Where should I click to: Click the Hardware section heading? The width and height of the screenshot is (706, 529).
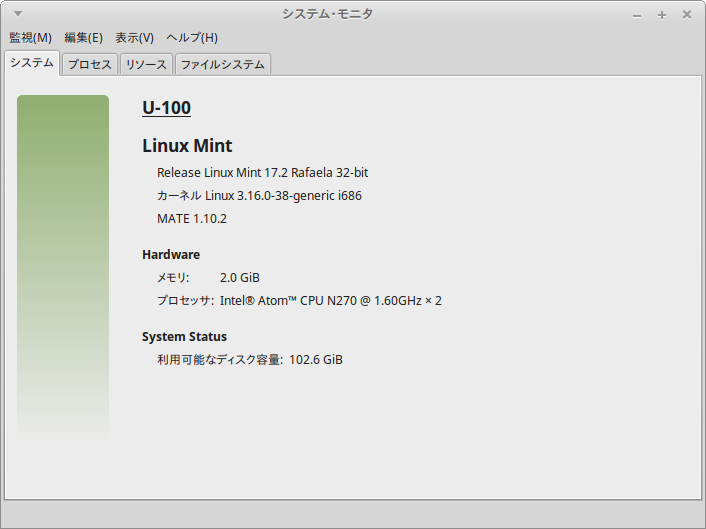click(x=171, y=254)
